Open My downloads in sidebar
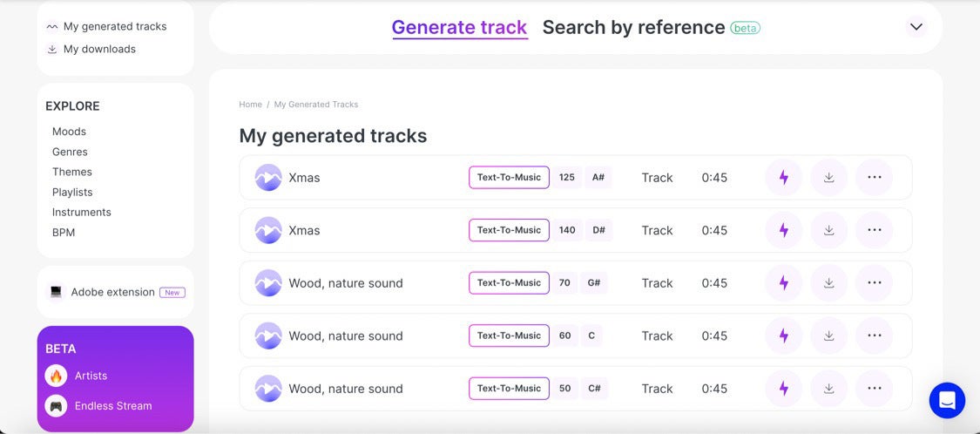The image size is (980, 434). pyautogui.click(x=98, y=50)
